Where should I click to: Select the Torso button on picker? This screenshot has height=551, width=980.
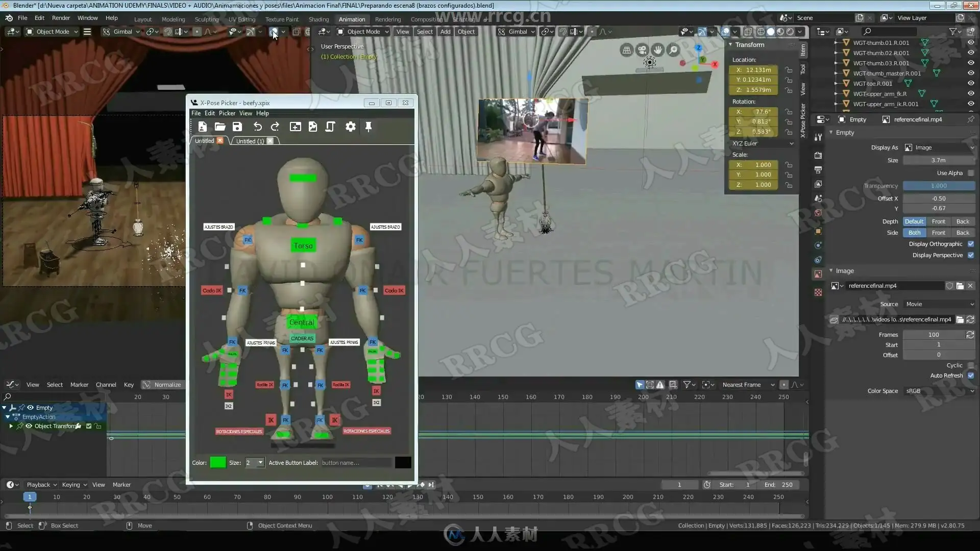[x=303, y=246]
